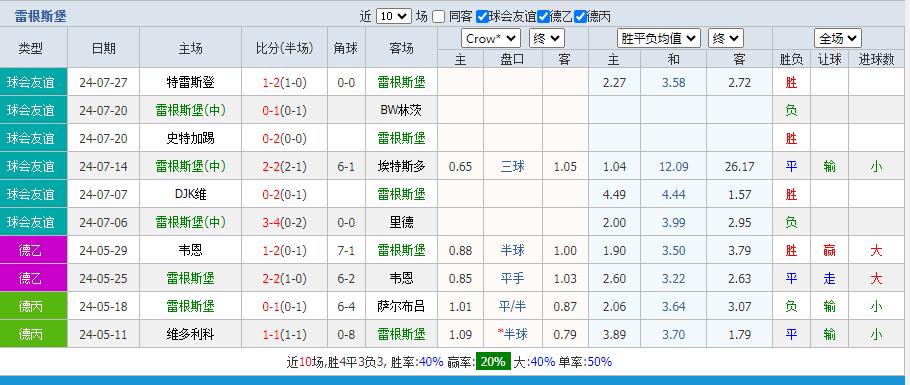This screenshot has height=385, width=910.
Task: Click the 三球 handicap value
Action: point(512,167)
